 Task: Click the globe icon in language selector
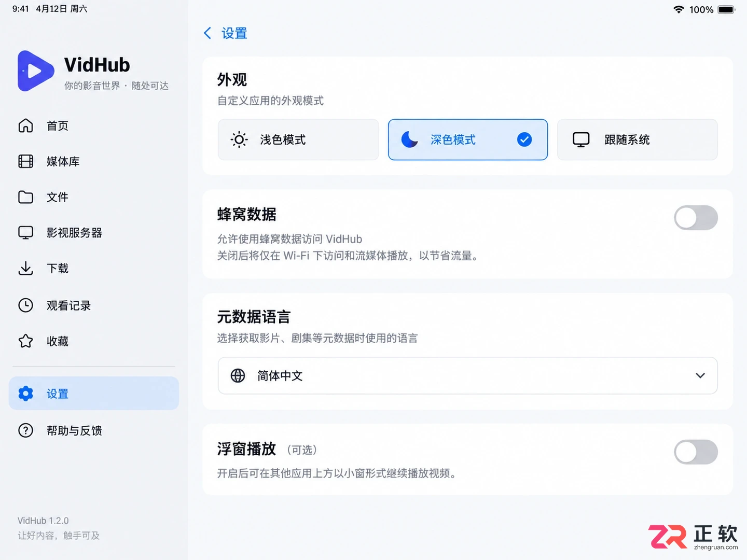point(238,375)
